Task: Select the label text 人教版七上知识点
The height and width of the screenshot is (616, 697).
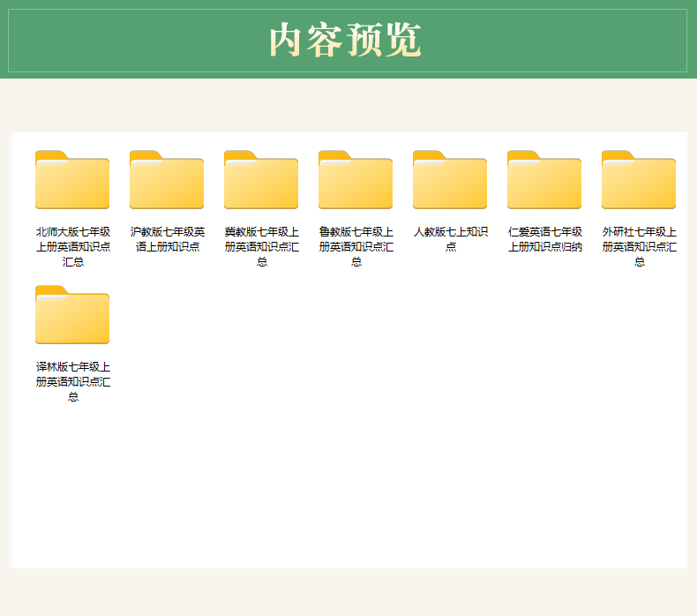Action: pos(451,239)
